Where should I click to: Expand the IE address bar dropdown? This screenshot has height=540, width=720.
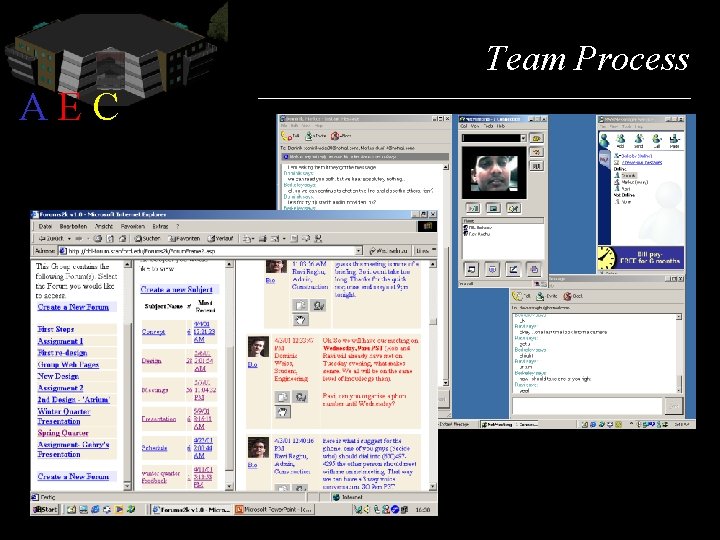tap(359, 251)
